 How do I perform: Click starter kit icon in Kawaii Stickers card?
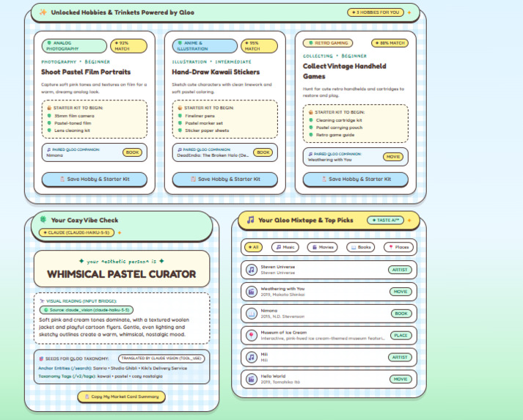click(180, 108)
